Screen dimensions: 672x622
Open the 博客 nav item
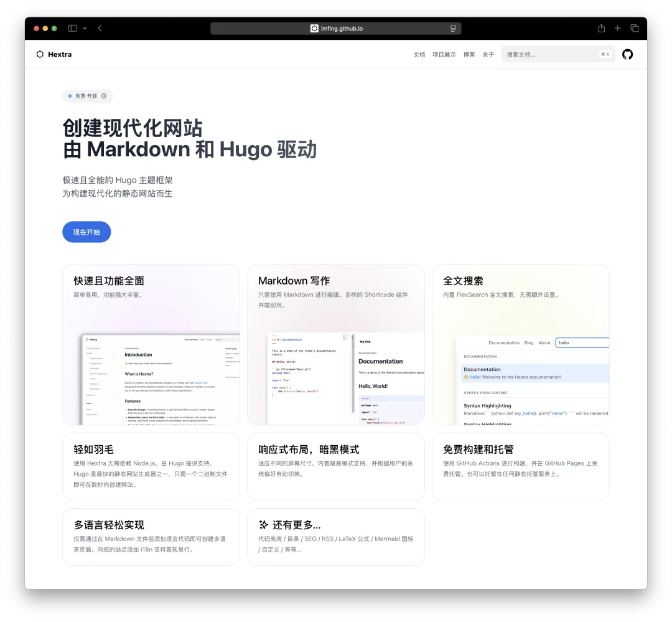469,54
